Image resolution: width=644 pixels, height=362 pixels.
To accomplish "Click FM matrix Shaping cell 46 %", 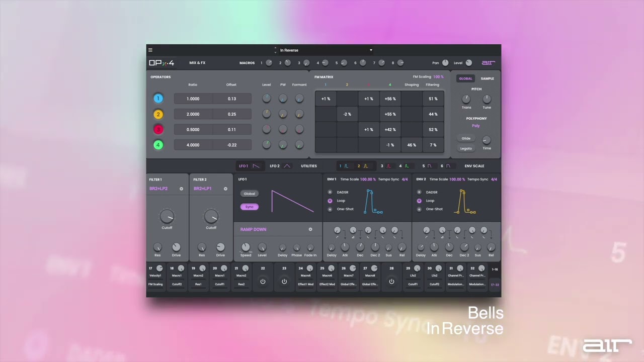I will (x=412, y=145).
